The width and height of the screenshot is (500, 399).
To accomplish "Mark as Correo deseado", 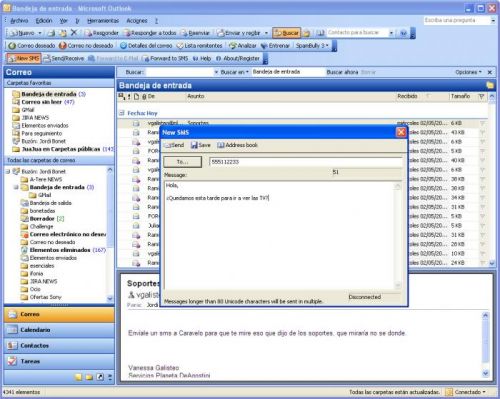I will [x=32, y=46].
